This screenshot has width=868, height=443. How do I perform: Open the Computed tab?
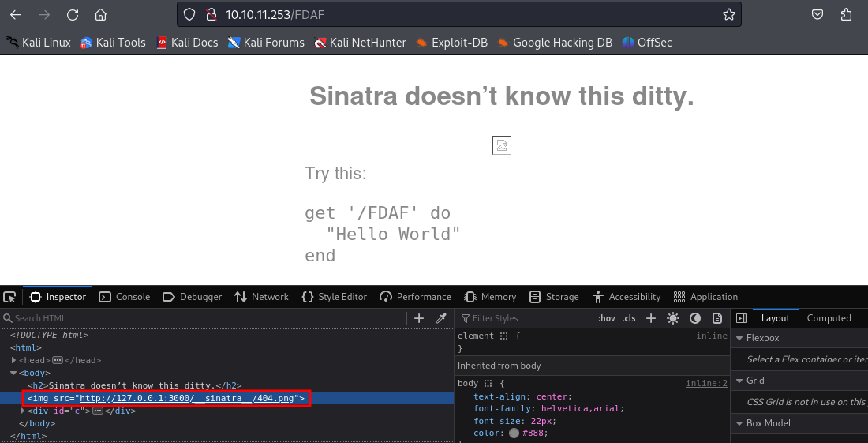point(829,318)
